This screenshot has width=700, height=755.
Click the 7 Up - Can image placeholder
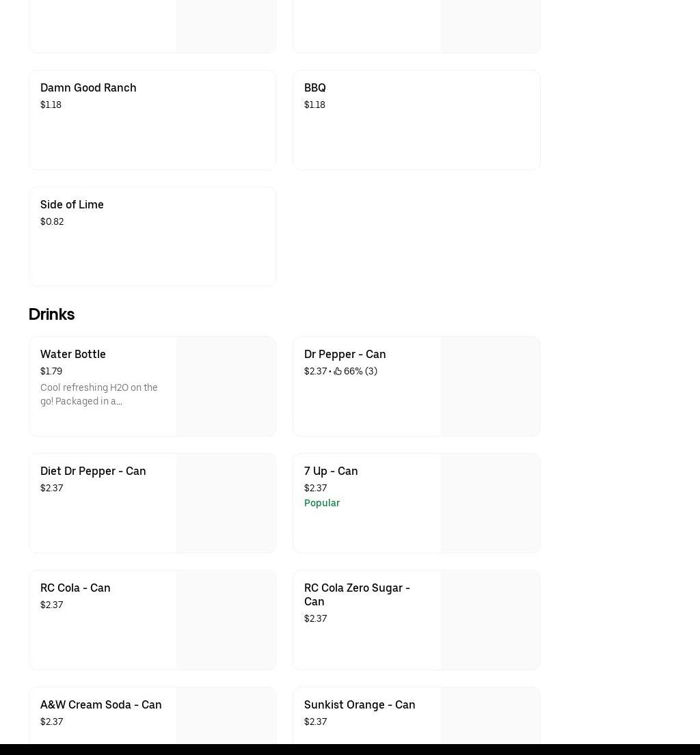(x=490, y=503)
